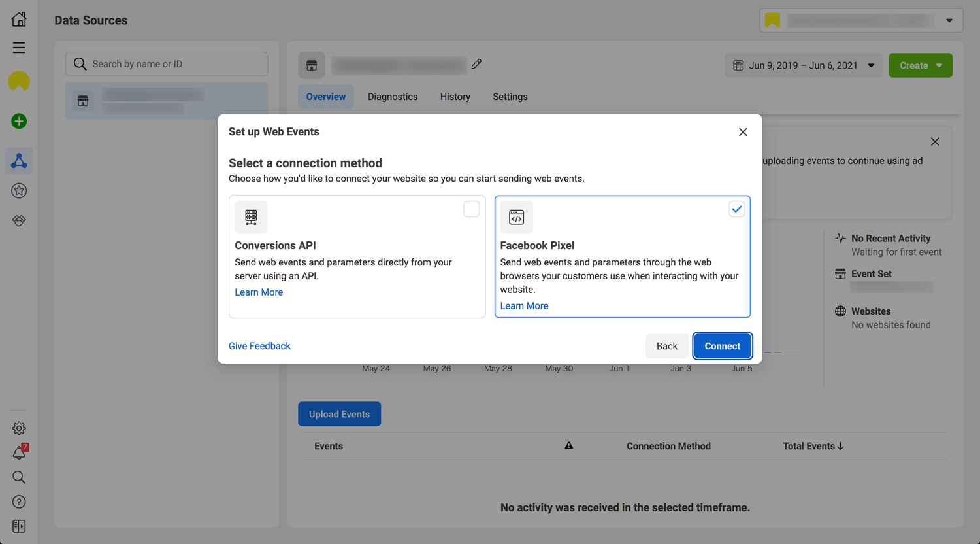Focus the Search by name or ID field
Viewport: 980px width, 544px height.
tap(167, 64)
